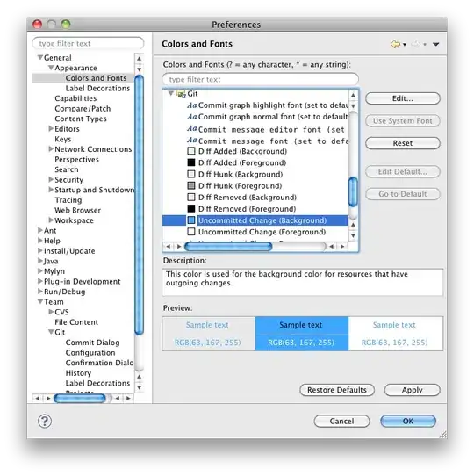The width and height of the screenshot is (474, 476).
Task: Select Compare/Patch preference page
Action: [83, 108]
